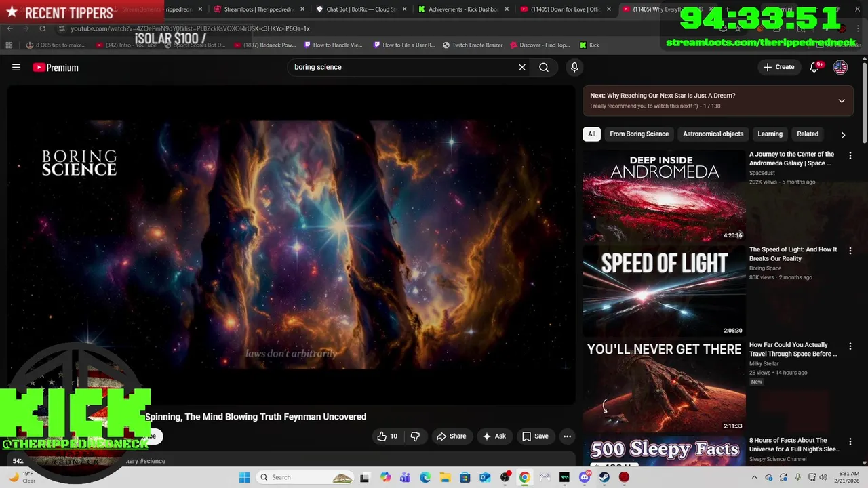Open options for Speed of Light video
Screen dimensions: 868x488
(x=850, y=251)
